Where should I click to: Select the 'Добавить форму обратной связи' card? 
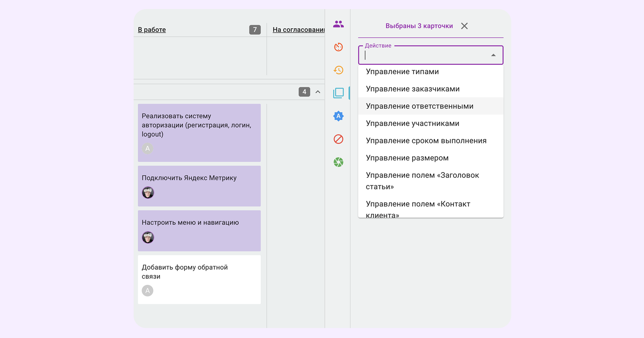click(199, 279)
